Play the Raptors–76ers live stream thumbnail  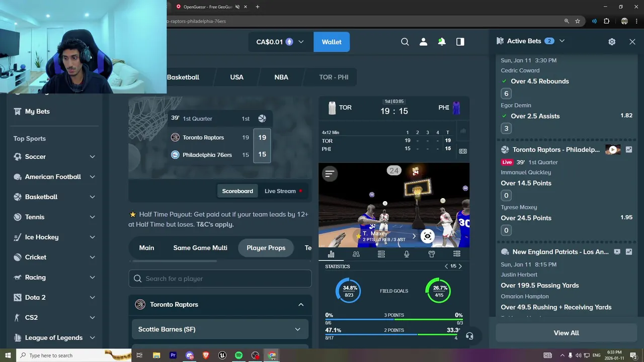point(613,149)
